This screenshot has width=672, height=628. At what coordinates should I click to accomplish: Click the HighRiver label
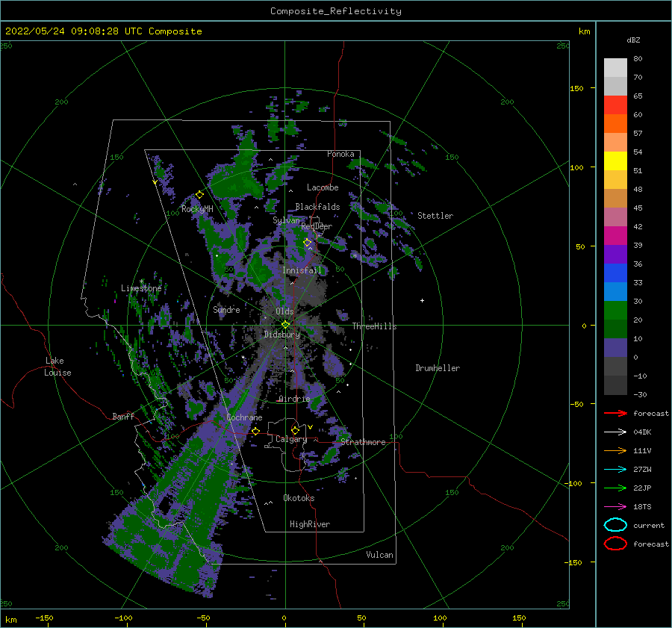(x=310, y=524)
